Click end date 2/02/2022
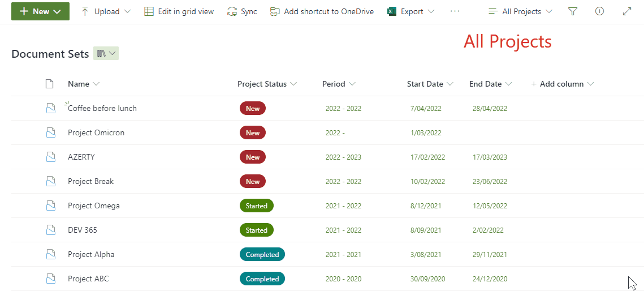This screenshot has height=291, width=644. (x=488, y=230)
